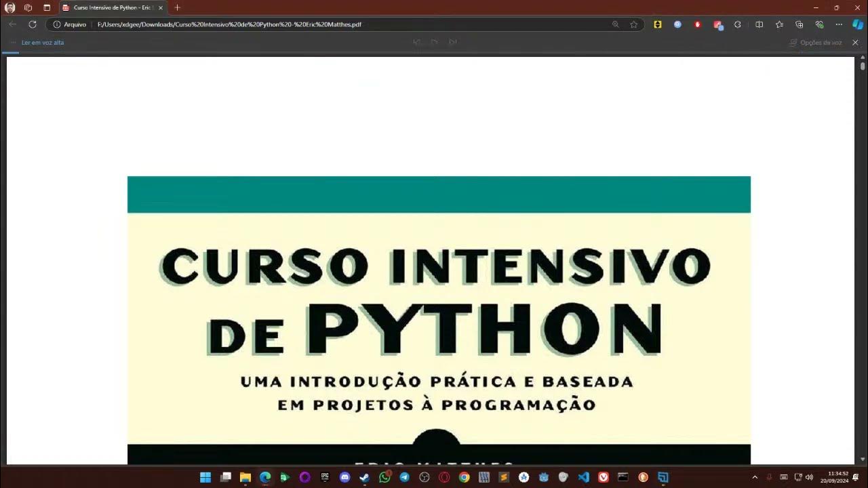Click the Ler em voz alta button
This screenshot has width=868, height=488.
43,42
